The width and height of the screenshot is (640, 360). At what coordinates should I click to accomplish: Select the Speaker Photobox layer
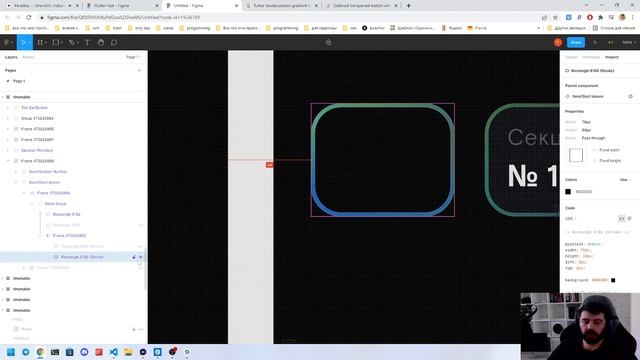37,150
